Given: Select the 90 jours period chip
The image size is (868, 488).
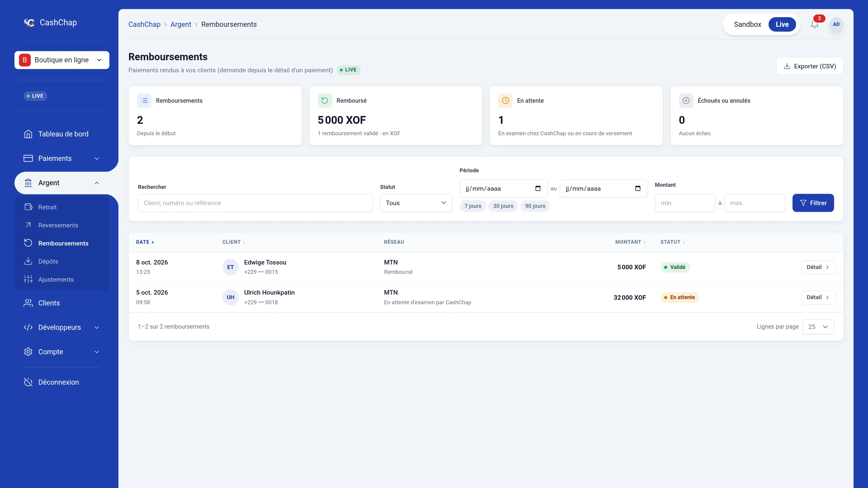Looking at the screenshot, I should pos(535,206).
